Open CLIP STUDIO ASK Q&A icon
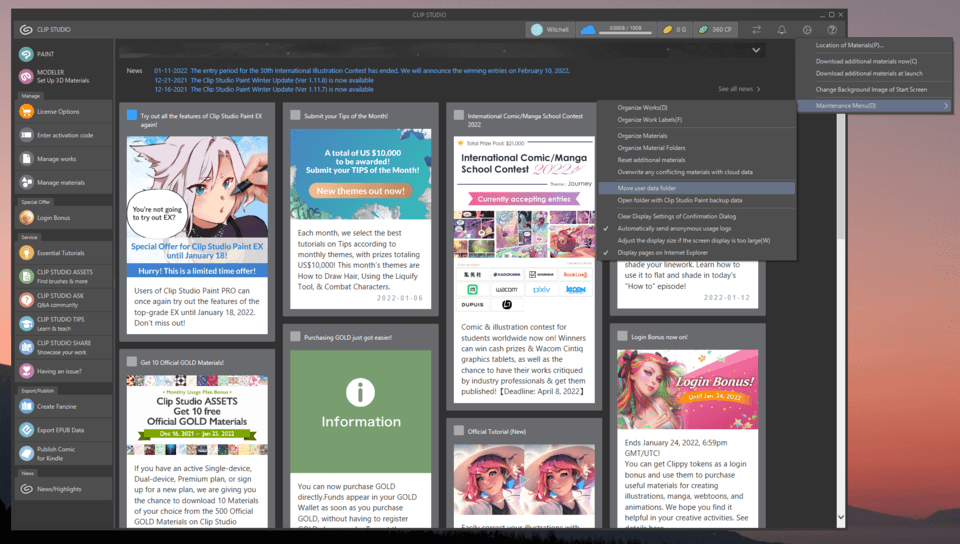 point(26,300)
